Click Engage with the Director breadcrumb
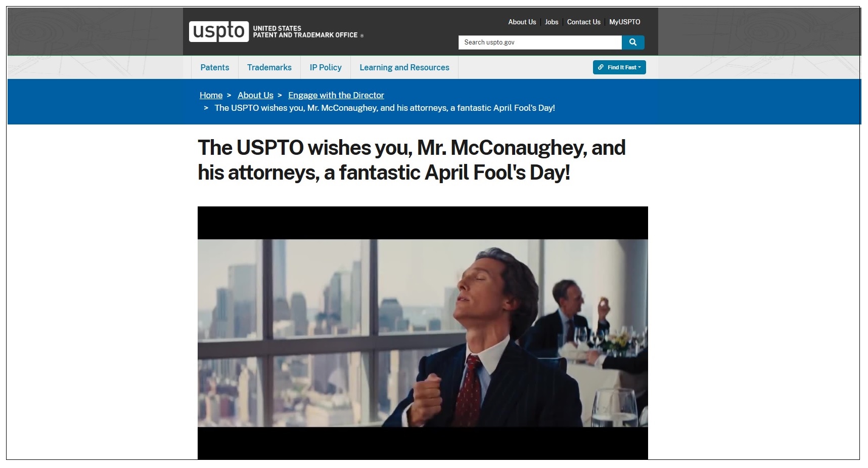Screen dimensions: 868x468 [x=336, y=95]
